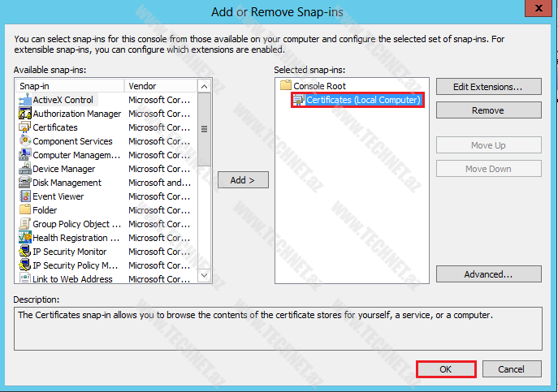The height and width of the screenshot is (392, 558).
Task: Click the Device Manager icon
Action: coord(25,169)
